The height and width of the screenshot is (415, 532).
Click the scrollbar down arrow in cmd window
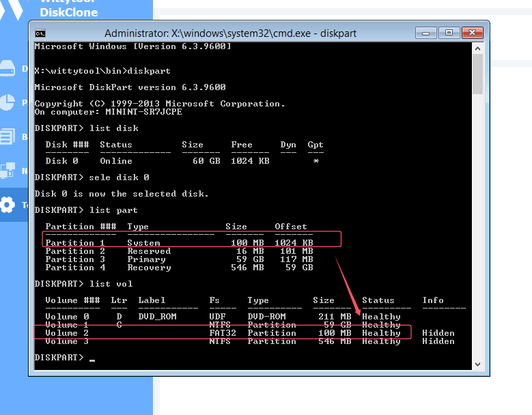(478, 364)
